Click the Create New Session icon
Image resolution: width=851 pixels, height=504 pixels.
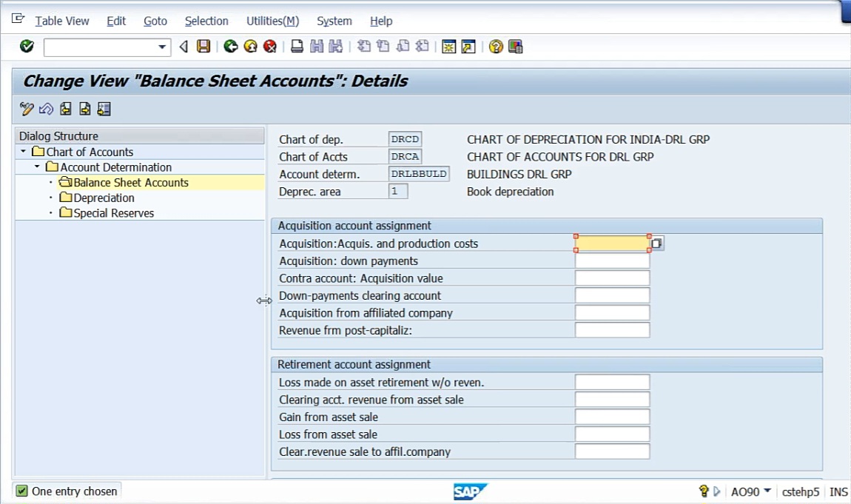449,47
